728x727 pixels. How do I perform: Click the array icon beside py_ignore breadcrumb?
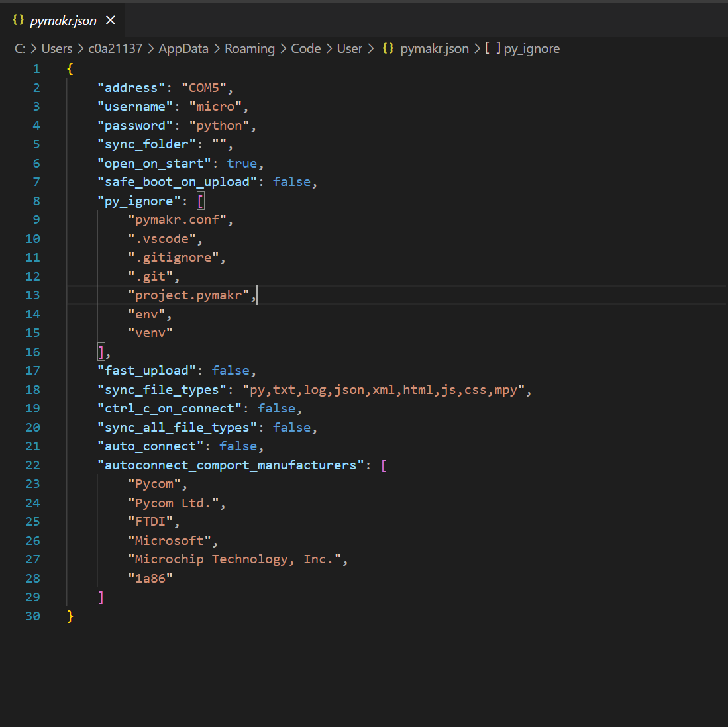pyautogui.click(x=492, y=48)
